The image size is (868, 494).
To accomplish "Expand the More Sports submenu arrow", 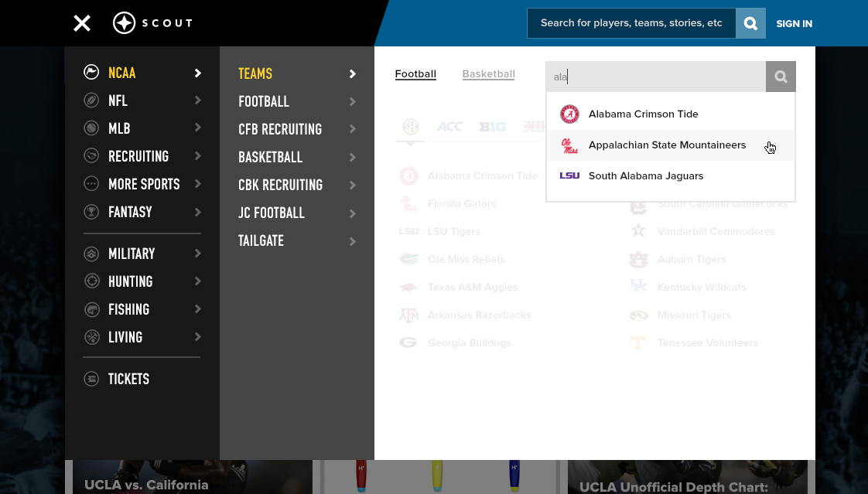I will click(x=197, y=183).
